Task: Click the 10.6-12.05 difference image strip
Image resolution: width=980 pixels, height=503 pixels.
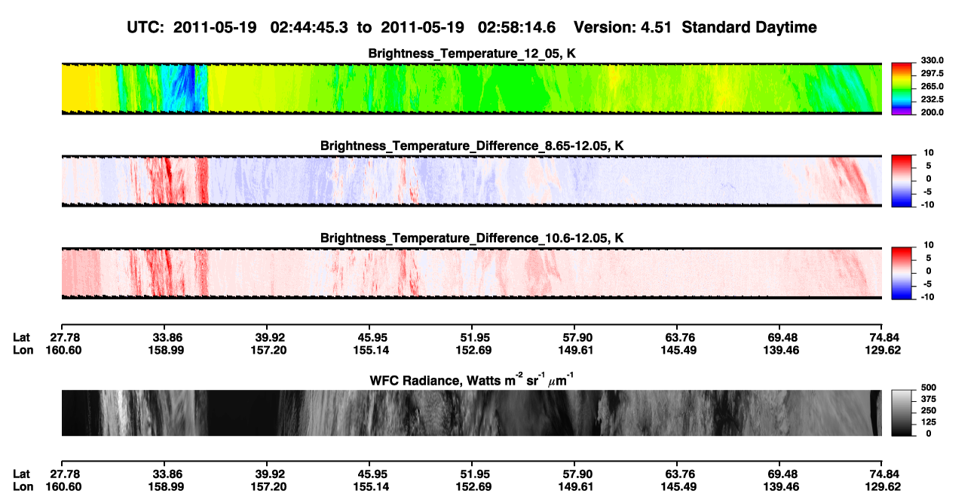Action: pos(472,272)
